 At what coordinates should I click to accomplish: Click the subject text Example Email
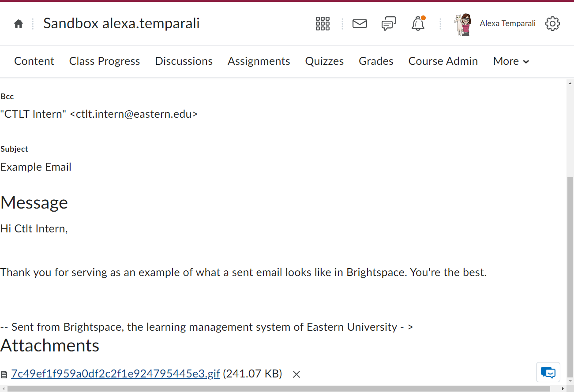[36, 167]
